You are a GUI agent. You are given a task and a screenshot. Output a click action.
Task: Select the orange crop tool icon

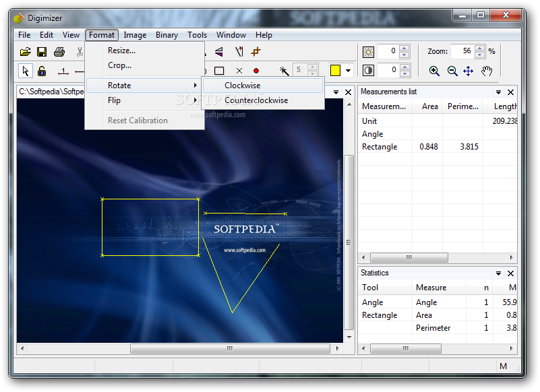pos(256,52)
